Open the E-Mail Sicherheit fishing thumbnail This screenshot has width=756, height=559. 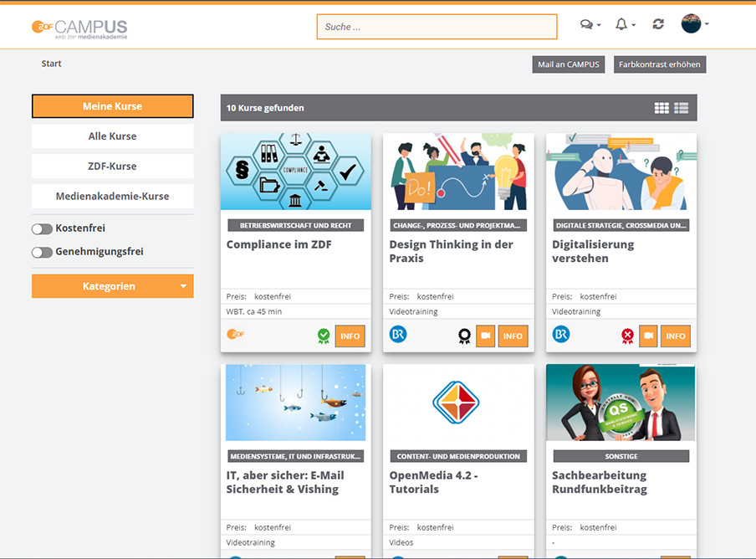click(296, 403)
